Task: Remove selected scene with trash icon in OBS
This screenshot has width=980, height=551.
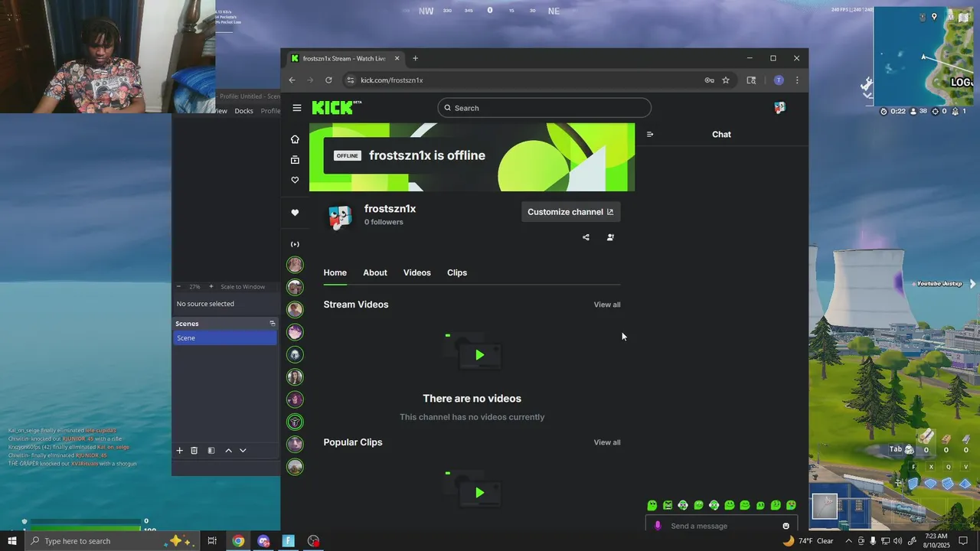Action: click(194, 451)
